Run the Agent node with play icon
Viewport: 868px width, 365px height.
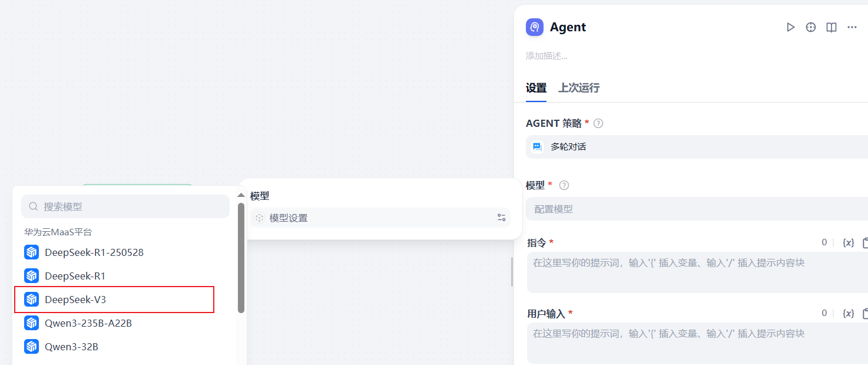coord(791,27)
